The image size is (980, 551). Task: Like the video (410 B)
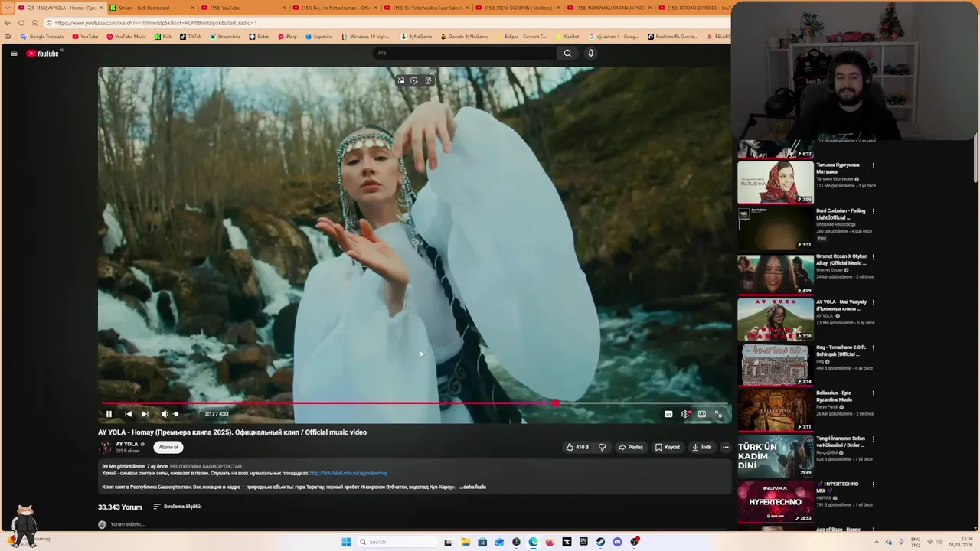click(x=577, y=447)
